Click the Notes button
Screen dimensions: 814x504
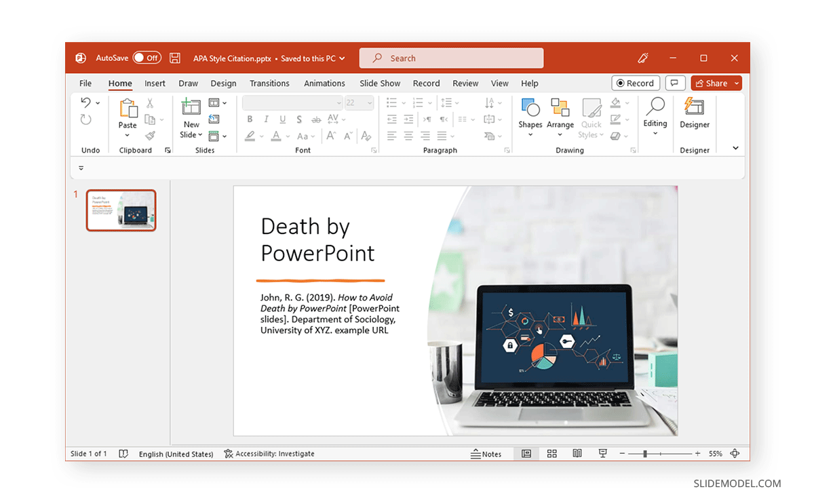(486, 454)
